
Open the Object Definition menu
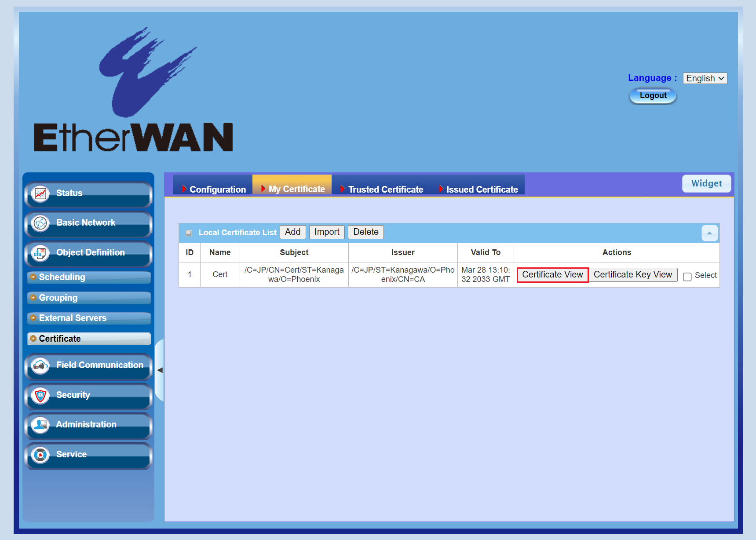tap(88, 253)
